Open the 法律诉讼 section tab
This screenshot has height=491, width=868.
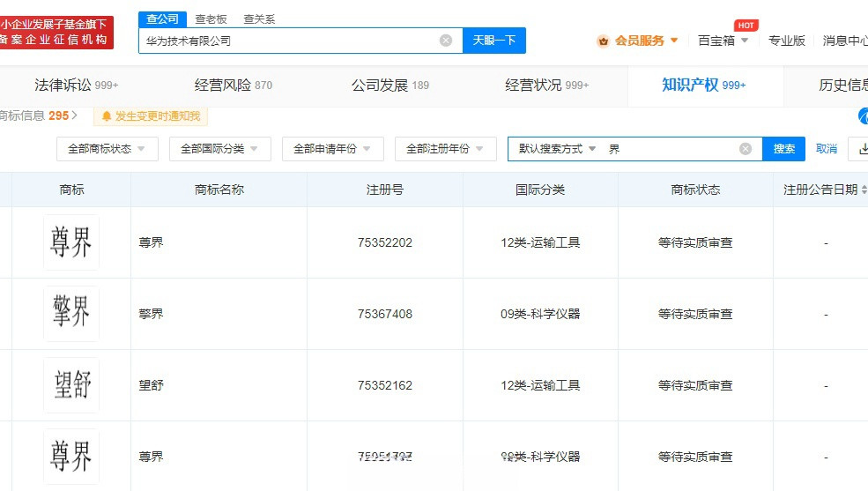[x=77, y=86]
